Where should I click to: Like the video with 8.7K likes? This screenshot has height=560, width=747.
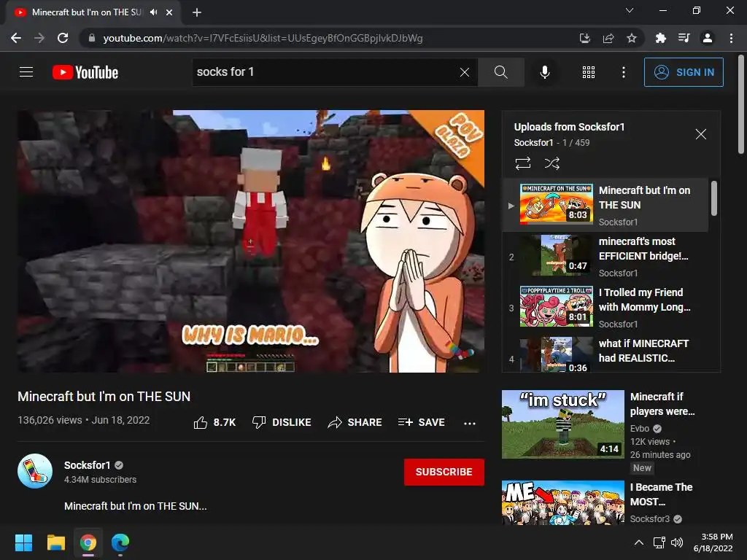(215, 422)
